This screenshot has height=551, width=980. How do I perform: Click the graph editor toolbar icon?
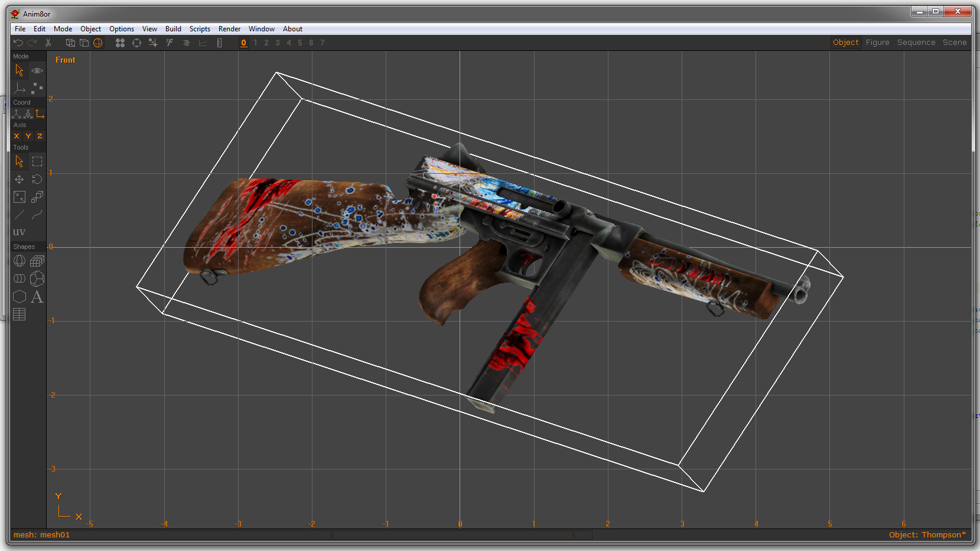pyautogui.click(x=203, y=43)
